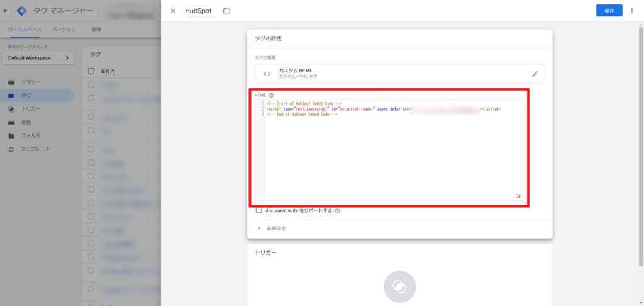Click the タグの設定 section heading
The image size is (644, 306).
pos(268,38)
